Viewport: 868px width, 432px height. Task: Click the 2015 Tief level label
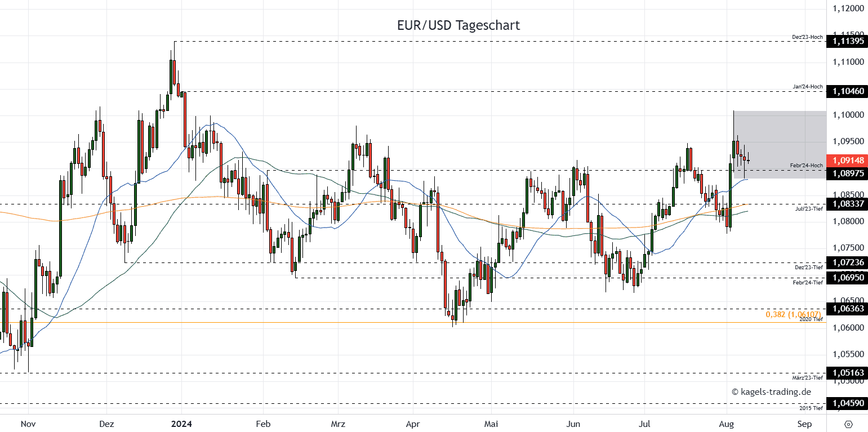click(x=812, y=408)
